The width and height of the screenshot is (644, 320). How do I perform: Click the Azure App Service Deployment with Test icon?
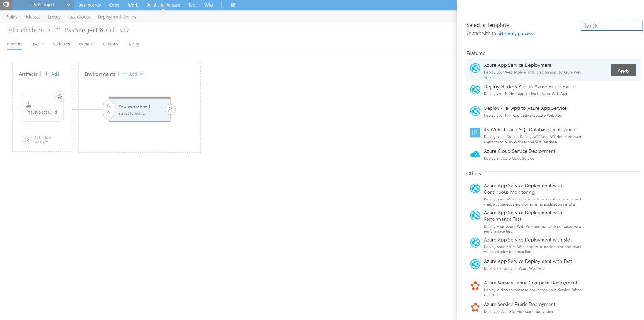[x=475, y=264]
